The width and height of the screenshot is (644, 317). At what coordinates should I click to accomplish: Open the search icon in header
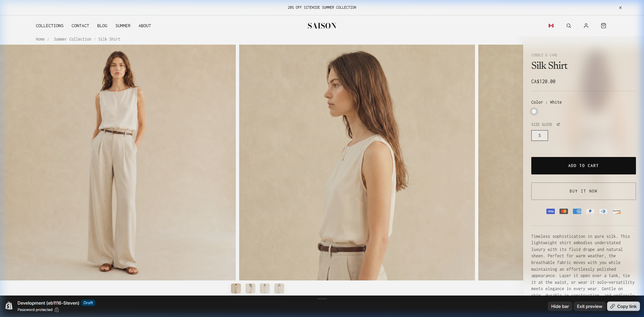(569, 26)
